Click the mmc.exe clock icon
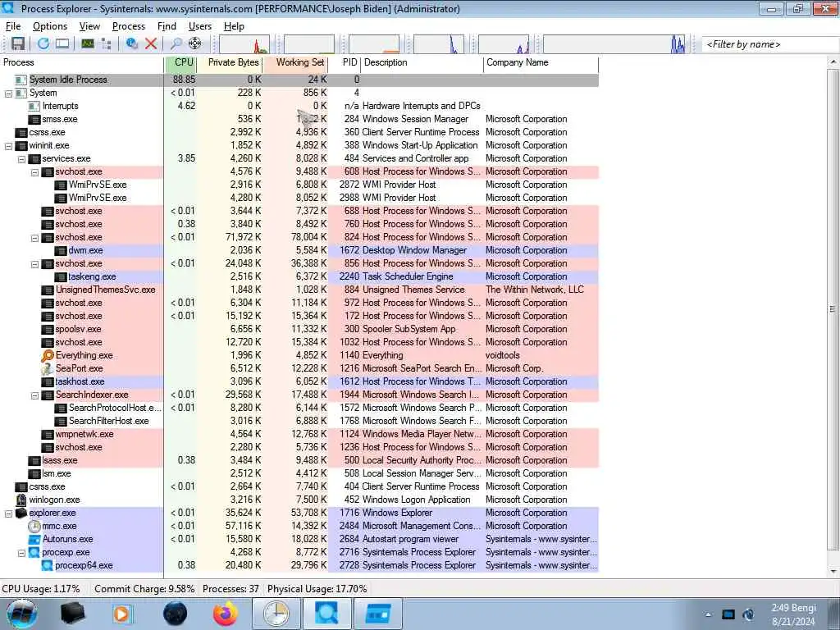The width and height of the screenshot is (840, 630). (x=34, y=526)
